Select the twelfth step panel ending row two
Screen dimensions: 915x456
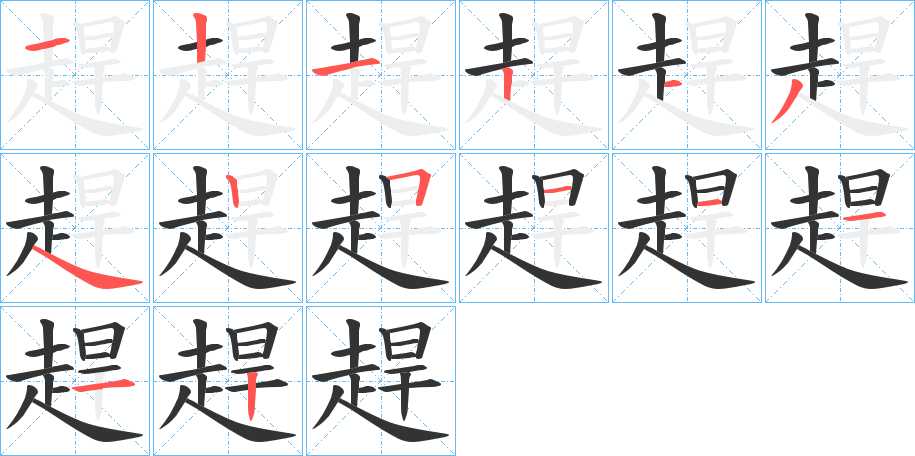coord(840,228)
